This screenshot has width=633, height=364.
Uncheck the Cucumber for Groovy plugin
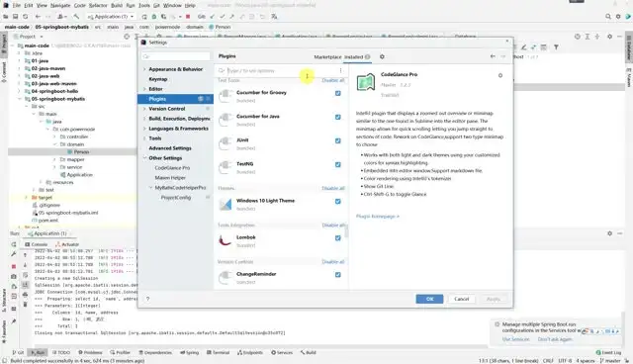click(338, 93)
